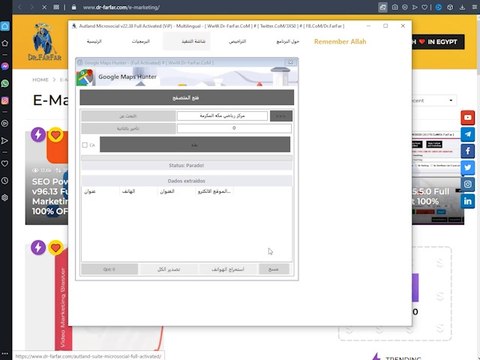Click the Dr.FarFar site logo

(45, 42)
